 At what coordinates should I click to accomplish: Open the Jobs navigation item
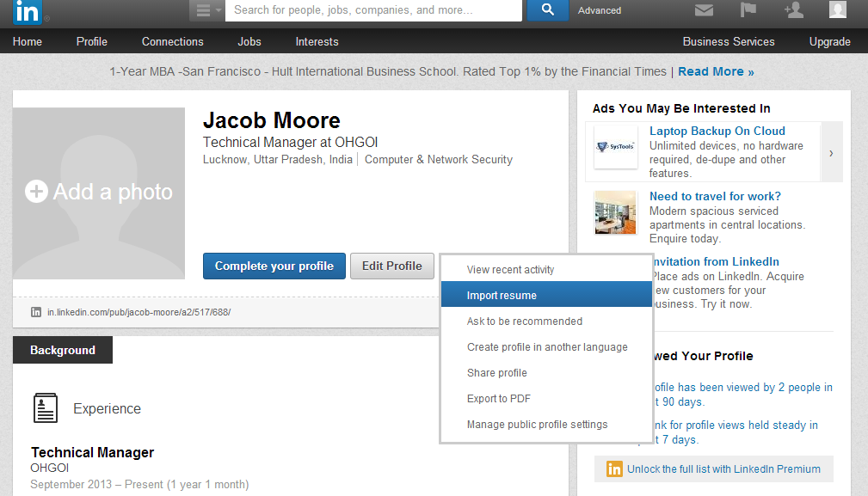(249, 41)
